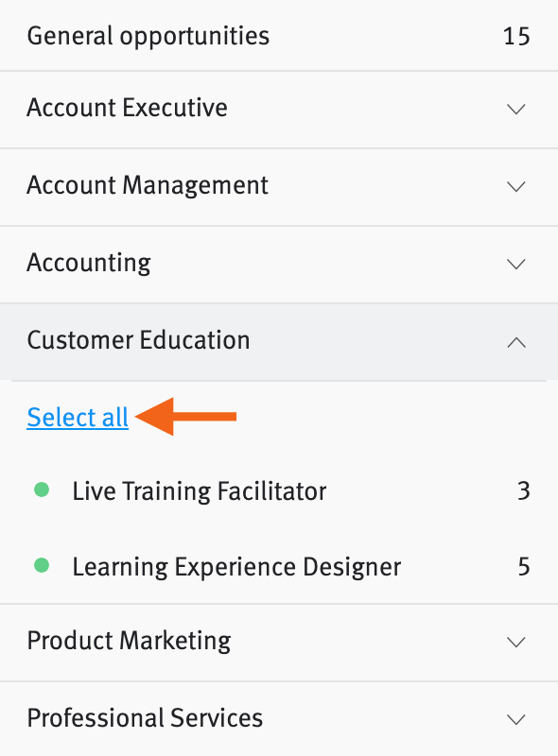The height and width of the screenshot is (756, 558).
Task: Click the Customer Education heading
Action: pyautogui.click(x=138, y=340)
